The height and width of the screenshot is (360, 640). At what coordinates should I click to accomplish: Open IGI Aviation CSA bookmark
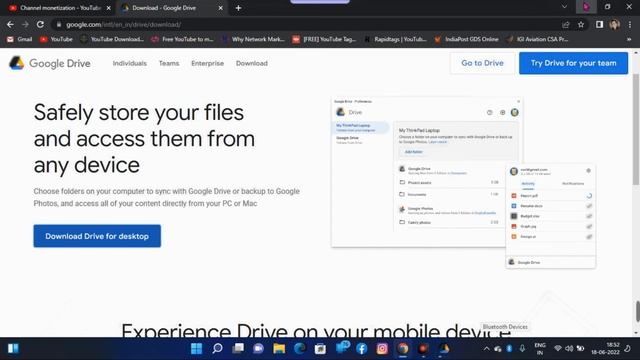(537, 39)
